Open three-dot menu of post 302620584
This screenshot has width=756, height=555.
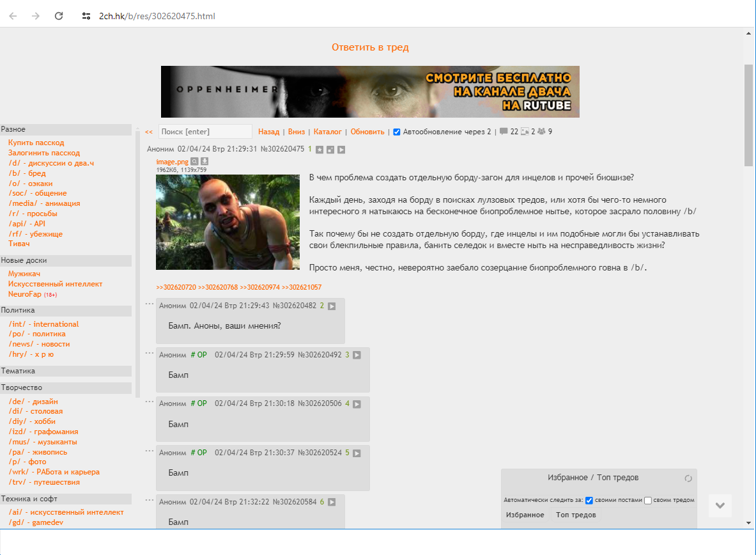(150, 500)
